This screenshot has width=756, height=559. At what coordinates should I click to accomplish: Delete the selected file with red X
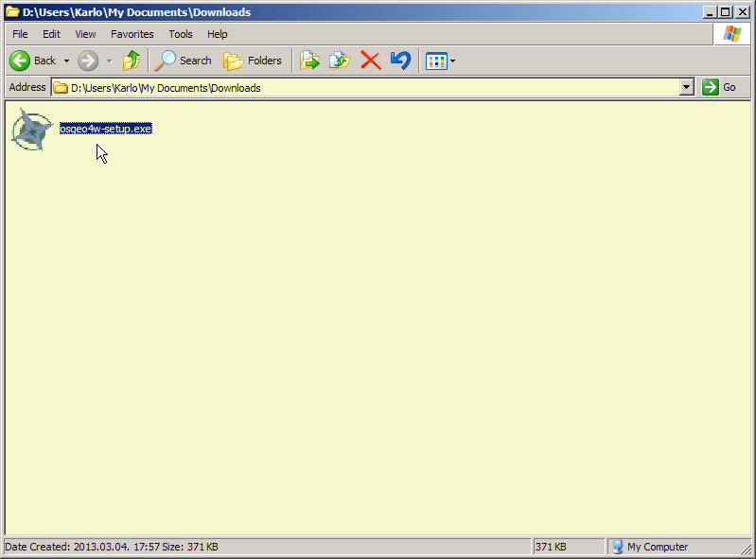click(x=371, y=61)
